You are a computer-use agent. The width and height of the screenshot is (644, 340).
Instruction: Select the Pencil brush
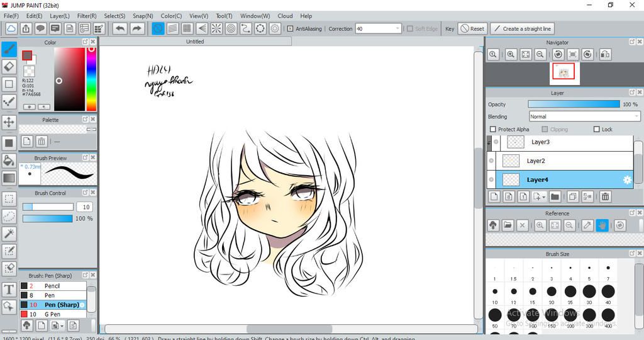coord(53,286)
